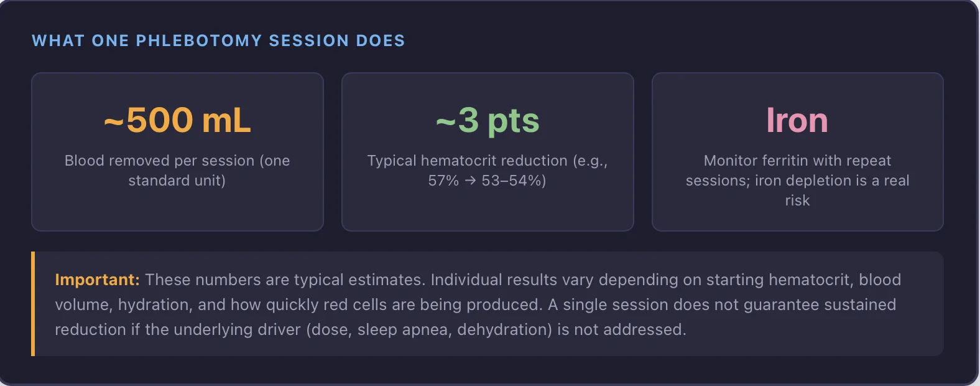Click the orange accent bar of the callout
980x386 pixels.
[x=33, y=304]
